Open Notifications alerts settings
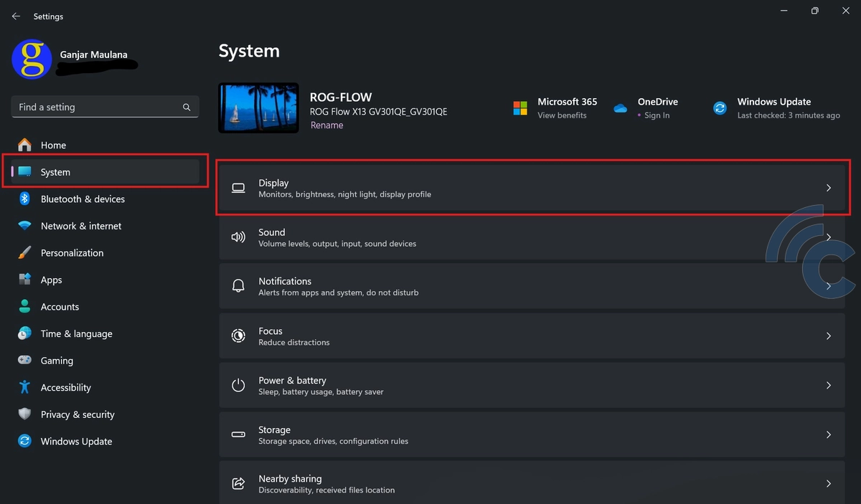The height and width of the screenshot is (504, 861). pos(532,286)
